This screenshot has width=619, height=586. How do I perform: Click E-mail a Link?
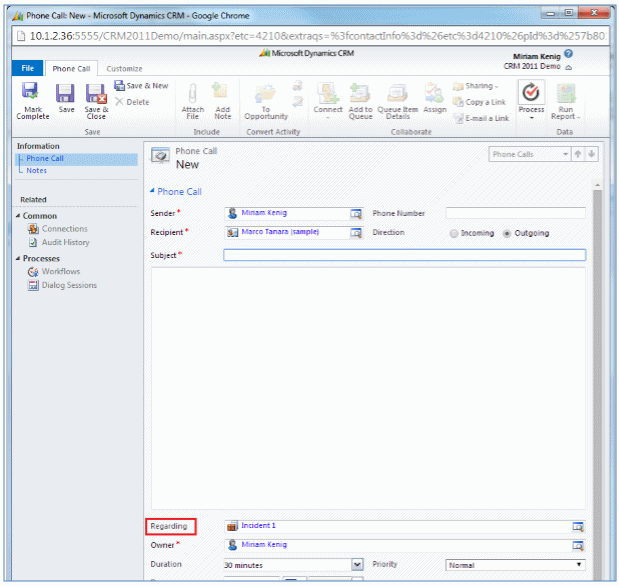481,118
